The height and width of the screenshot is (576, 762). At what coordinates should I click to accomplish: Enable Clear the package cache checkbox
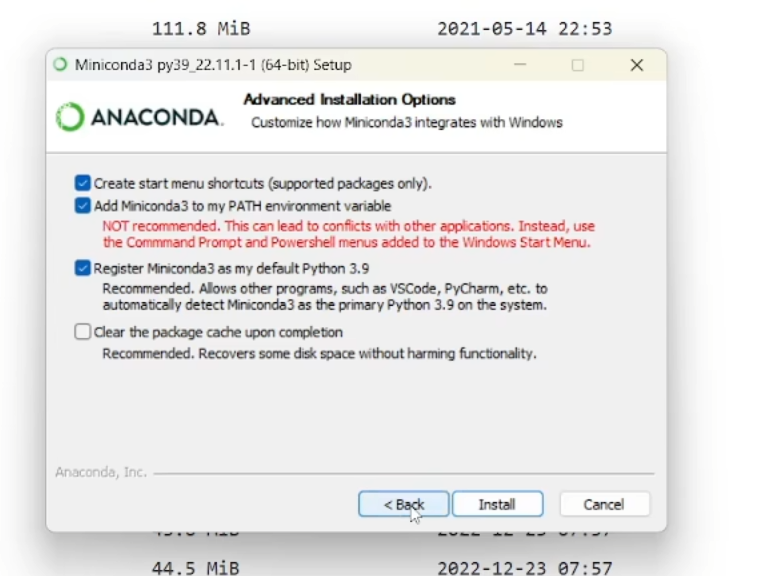point(83,332)
